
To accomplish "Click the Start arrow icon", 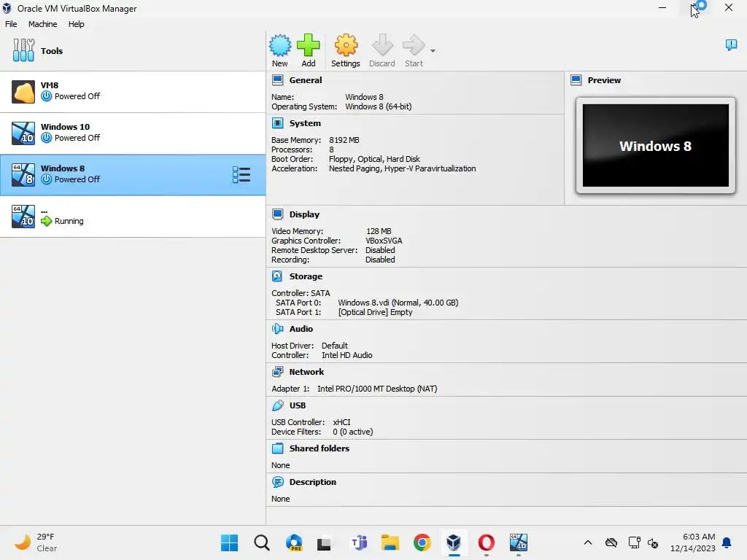I will [414, 50].
